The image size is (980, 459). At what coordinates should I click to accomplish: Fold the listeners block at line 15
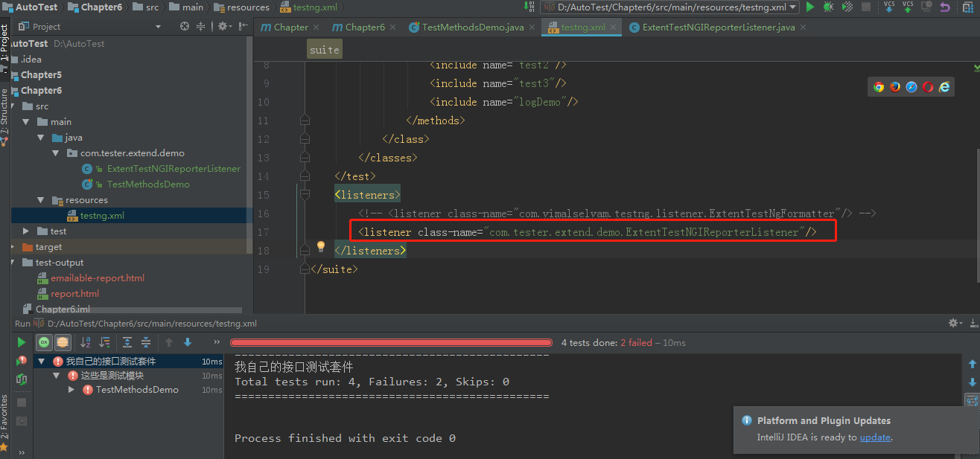click(304, 195)
